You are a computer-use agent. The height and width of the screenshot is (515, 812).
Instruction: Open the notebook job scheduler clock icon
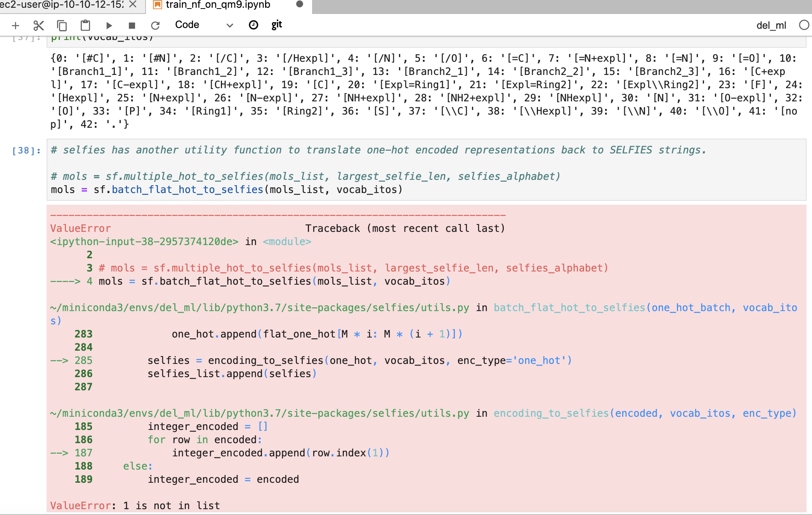(253, 24)
